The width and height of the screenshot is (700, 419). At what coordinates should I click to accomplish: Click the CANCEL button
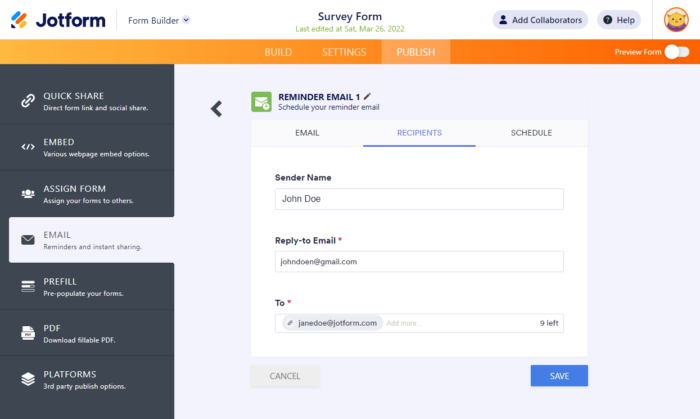click(285, 376)
